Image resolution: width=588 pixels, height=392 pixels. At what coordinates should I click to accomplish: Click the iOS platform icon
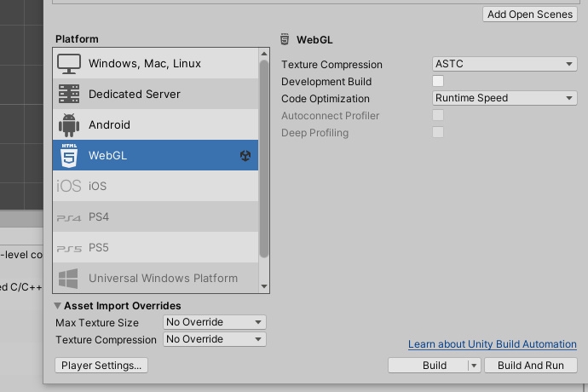69,187
